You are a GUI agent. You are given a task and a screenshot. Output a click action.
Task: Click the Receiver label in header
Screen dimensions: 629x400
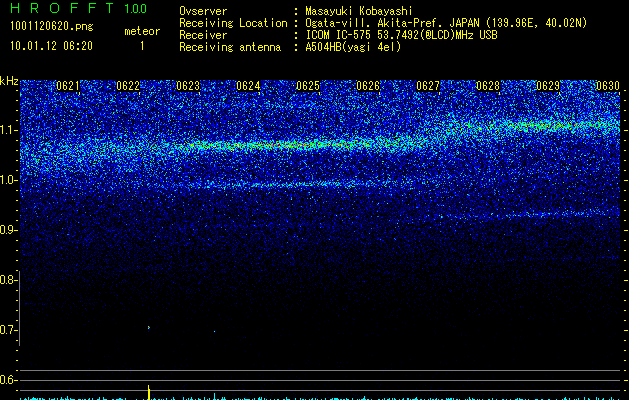203,35
